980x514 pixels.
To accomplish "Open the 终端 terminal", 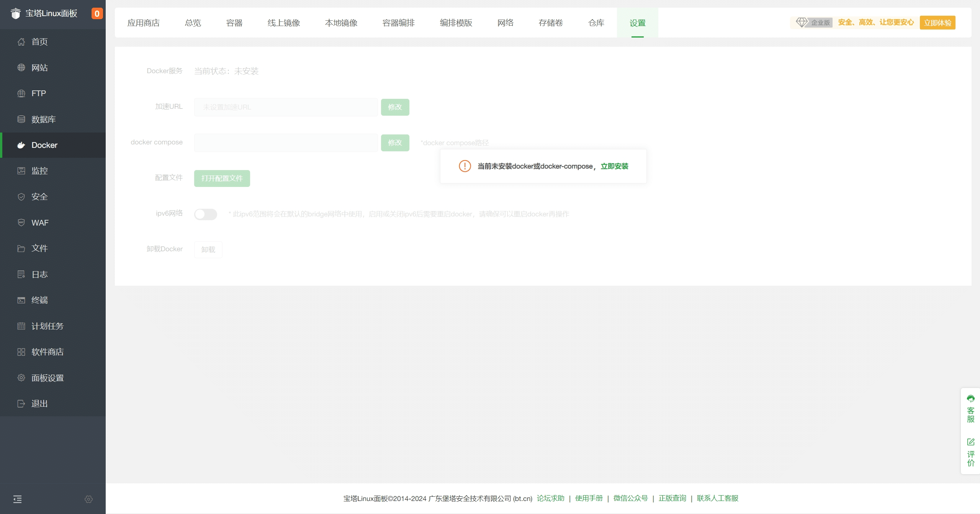I will [39, 300].
